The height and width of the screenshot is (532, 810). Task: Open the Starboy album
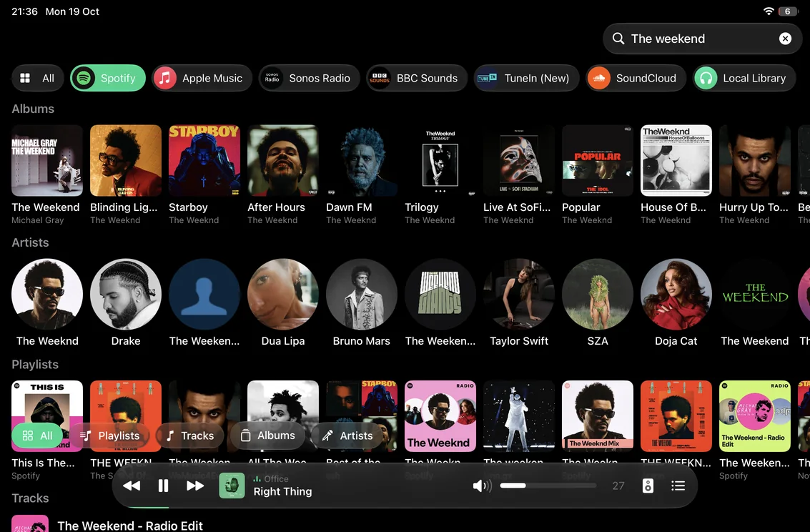(x=204, y=161)
